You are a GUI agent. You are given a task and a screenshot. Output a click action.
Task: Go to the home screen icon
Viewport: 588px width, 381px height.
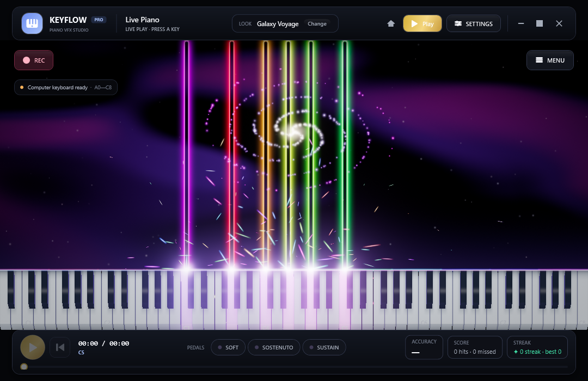tap(391, 23)
